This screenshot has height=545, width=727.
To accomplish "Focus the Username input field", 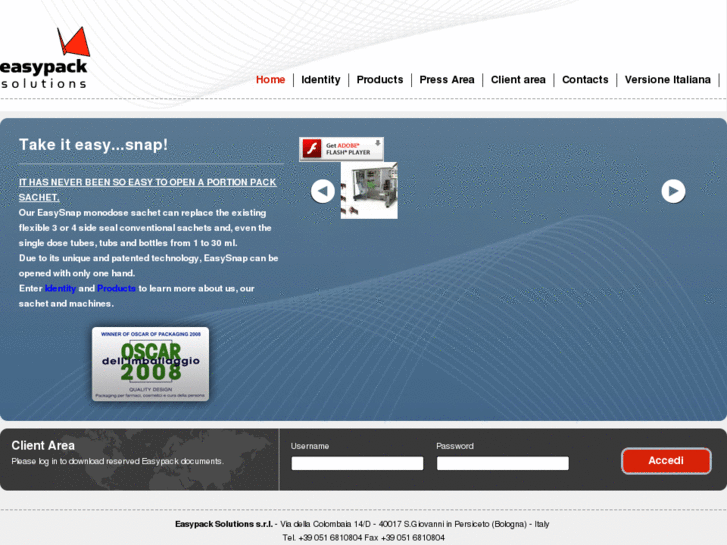I will pyautogui.click(x=357, y=463).
